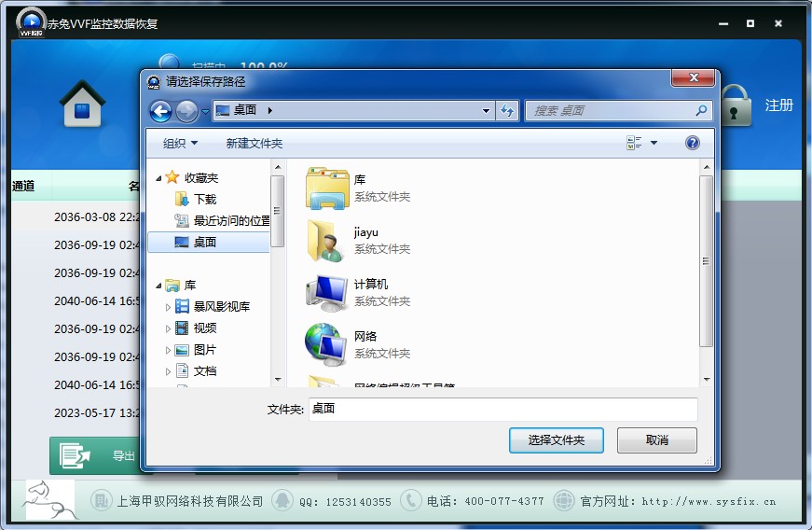Click into the 文件夹 name field
The width and height of the screenshot is (812, 530).
pyautogui.click(x=502, y=409)
